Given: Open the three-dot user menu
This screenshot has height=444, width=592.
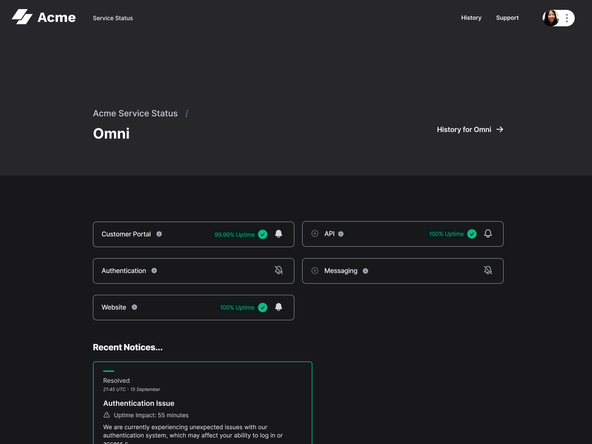Looking at the screenshot, I should [x=567, y=18].
